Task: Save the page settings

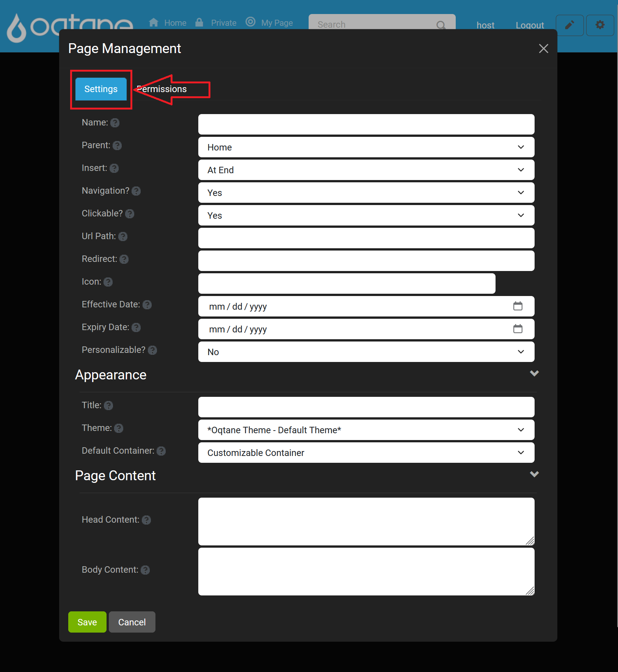Action: 87,622
